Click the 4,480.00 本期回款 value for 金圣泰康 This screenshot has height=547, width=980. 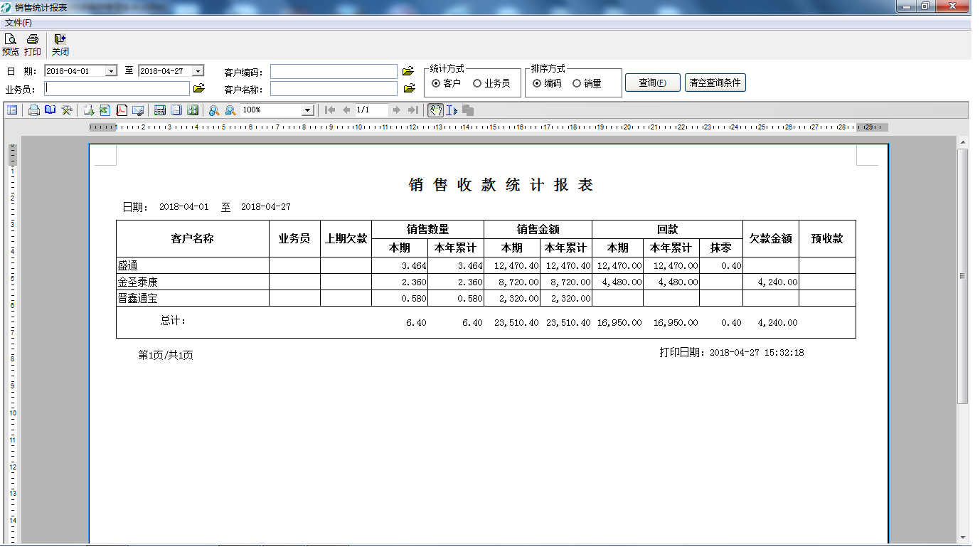pos(619,282)
